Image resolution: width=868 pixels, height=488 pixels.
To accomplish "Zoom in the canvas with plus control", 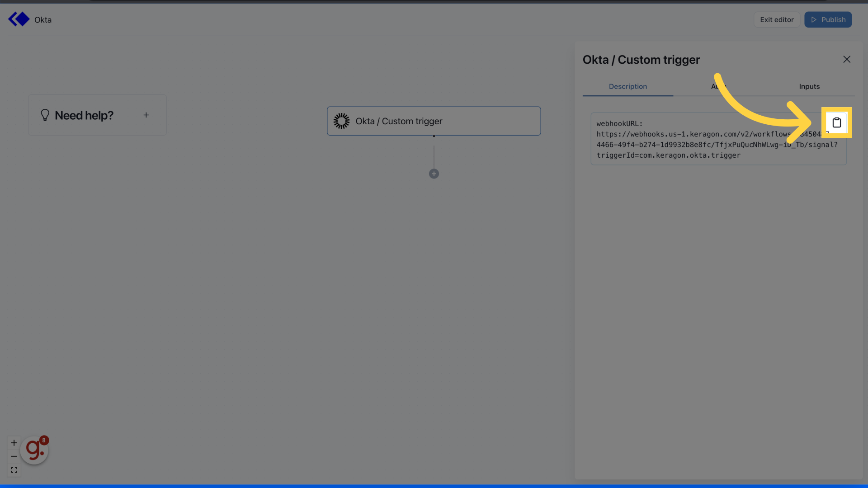I will [x=14, y=443].
